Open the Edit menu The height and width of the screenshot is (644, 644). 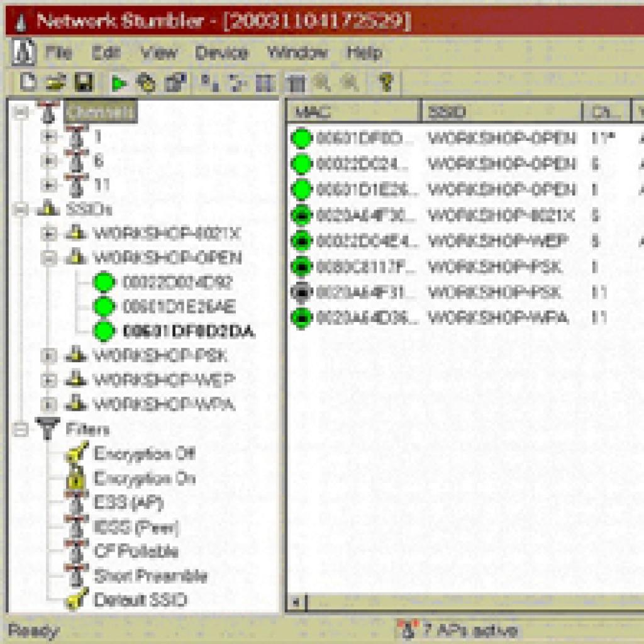click(x=106, y=53)
